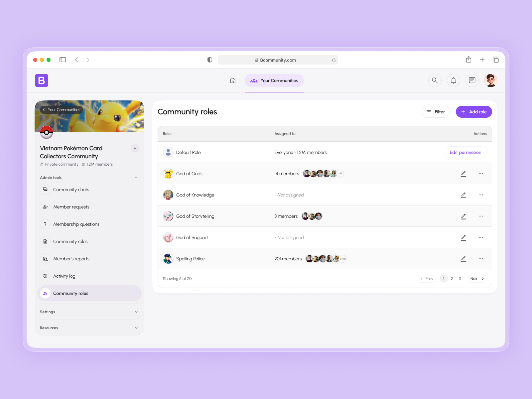Edit the Spelling Police role
Image resolution: width=532 pixels, height=399 pixels.
[464, 259]
